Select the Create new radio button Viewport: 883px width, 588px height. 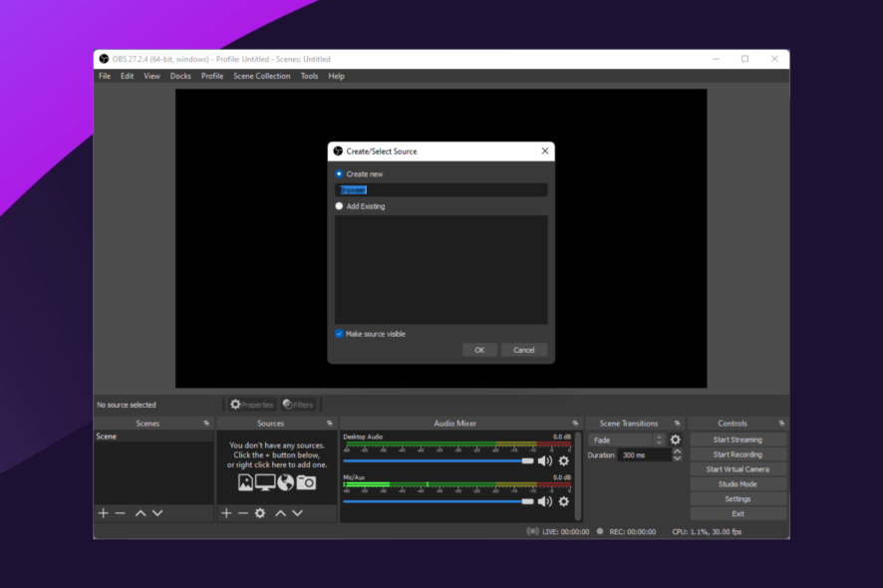coord(338,172)
